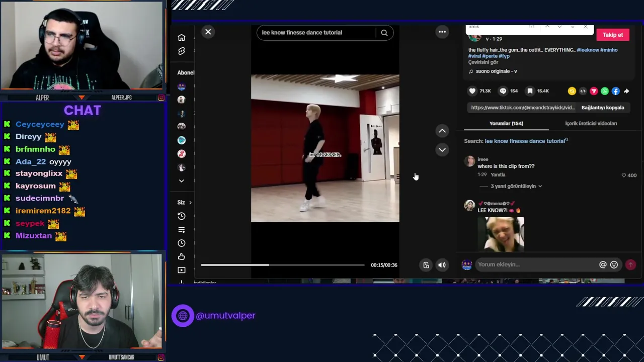The width and height of the screenshot is (644, 362).
Task: Open History icon in sidebar
Action: [x=181, y=216]
